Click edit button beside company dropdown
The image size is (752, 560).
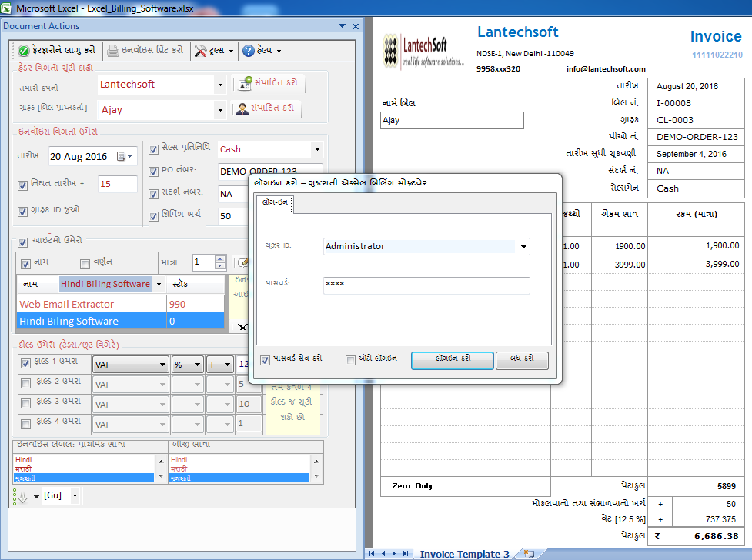[x=268, y=83]
